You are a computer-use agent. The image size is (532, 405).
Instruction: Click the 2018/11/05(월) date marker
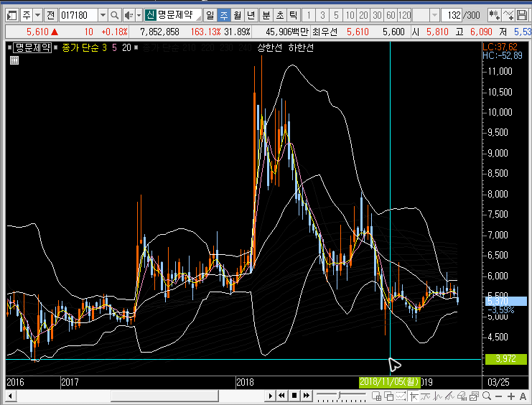pyautogui.click(x=390, y=382)
